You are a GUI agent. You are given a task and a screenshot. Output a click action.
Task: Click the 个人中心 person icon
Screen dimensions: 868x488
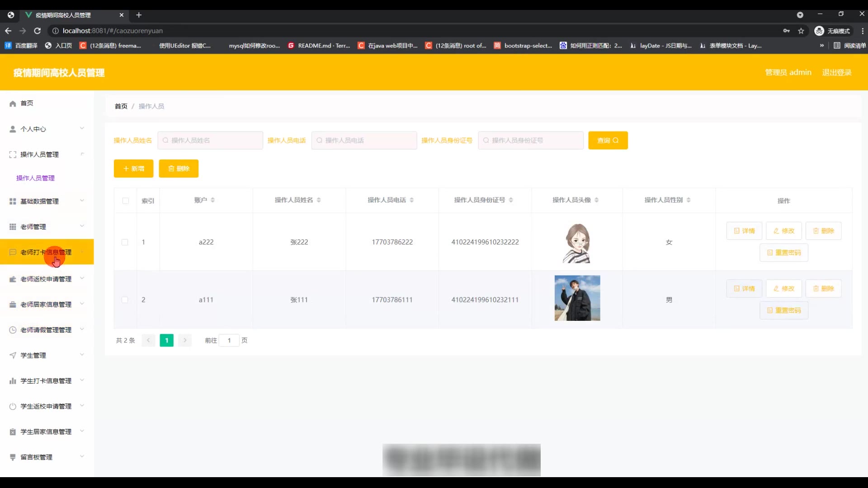pyautogui.click(x=13, y=129)
